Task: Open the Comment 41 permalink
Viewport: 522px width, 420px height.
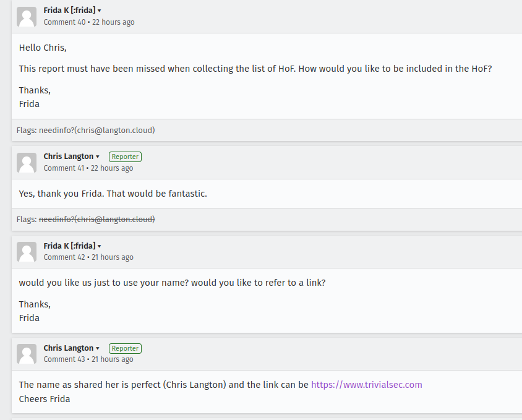Action: click(64, 168)
